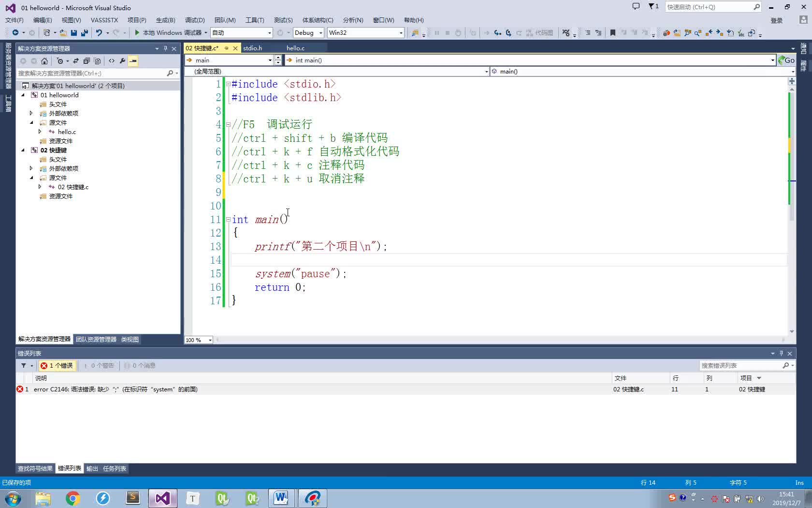Screen dimensions: 812x508
Task: Open the 工具箱 side panel tab
Action: 8,103
